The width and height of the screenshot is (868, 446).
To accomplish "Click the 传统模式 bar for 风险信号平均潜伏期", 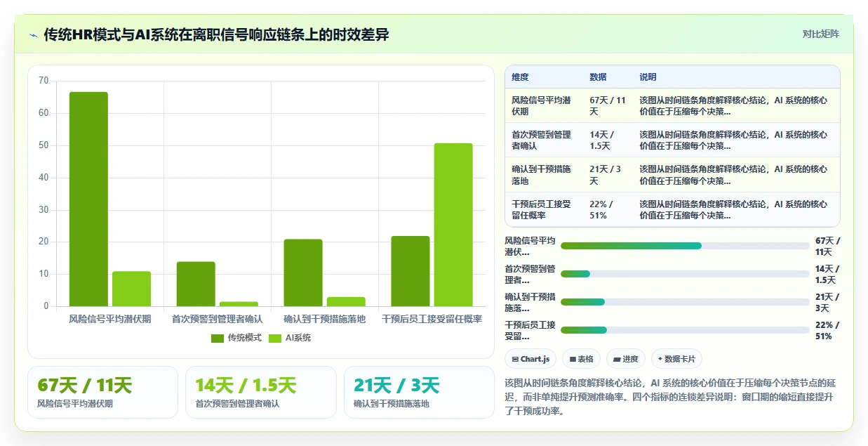I will tap(88, 199).
